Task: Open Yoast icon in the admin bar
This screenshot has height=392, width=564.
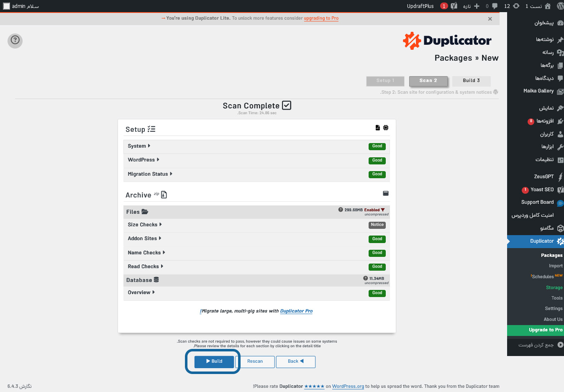Action: 454,6
